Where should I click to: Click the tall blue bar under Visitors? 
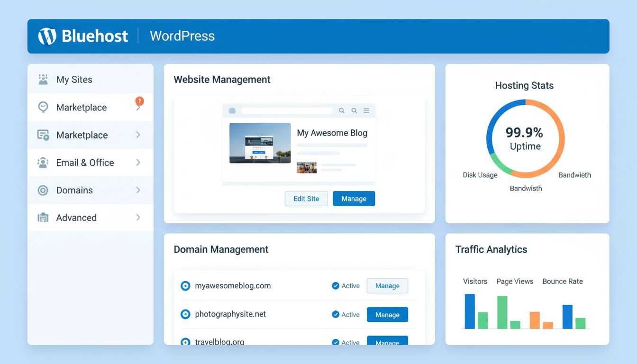[470, 311]
